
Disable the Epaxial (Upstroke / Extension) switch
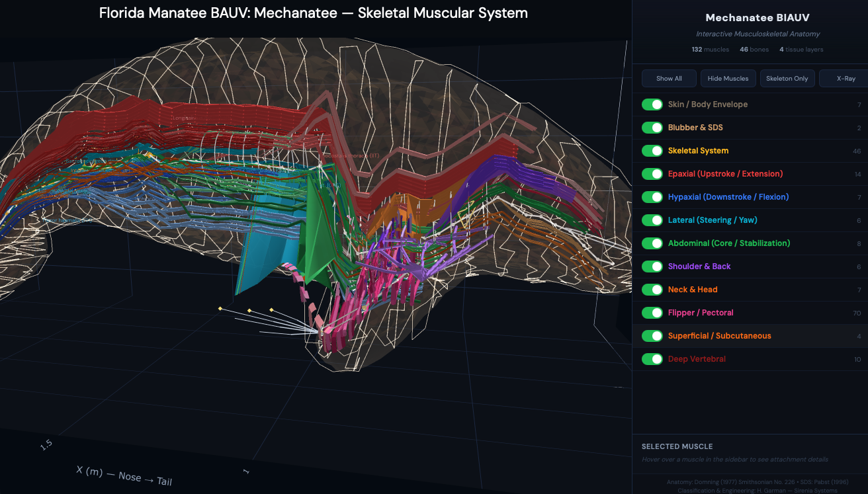pyautogui.click(x=652, y=174)
